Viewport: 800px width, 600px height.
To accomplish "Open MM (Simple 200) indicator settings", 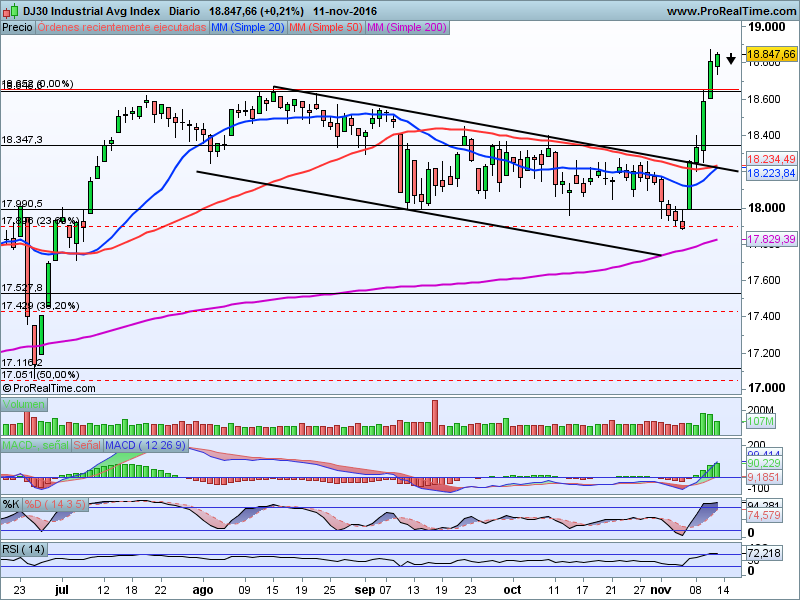I will coord(407,27).
